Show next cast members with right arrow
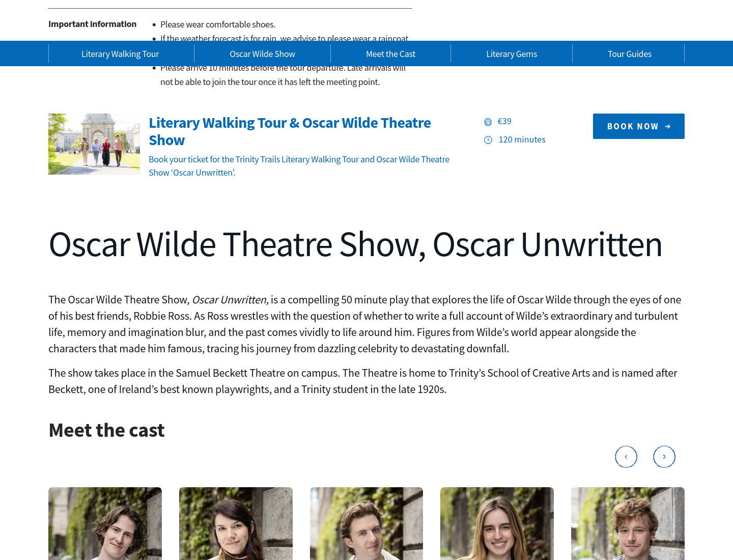This screenshot has width=733, height=560. 664,457
